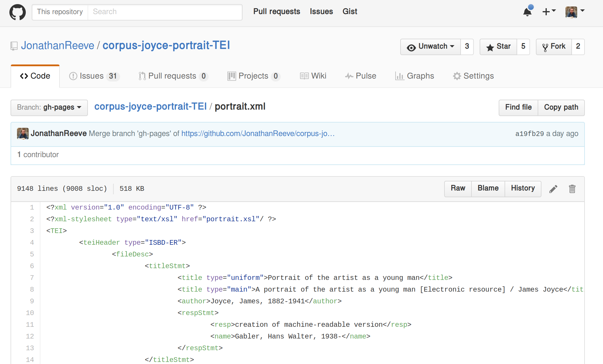Open Pull requests in top navigation
603x364 pixels.
(277, 11)
